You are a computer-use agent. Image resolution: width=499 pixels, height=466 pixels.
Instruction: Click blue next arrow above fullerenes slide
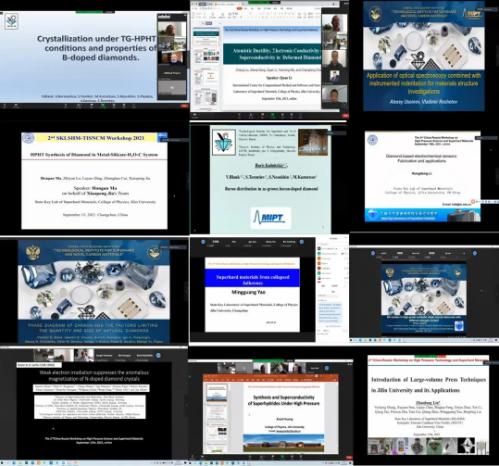click(302, 242)
